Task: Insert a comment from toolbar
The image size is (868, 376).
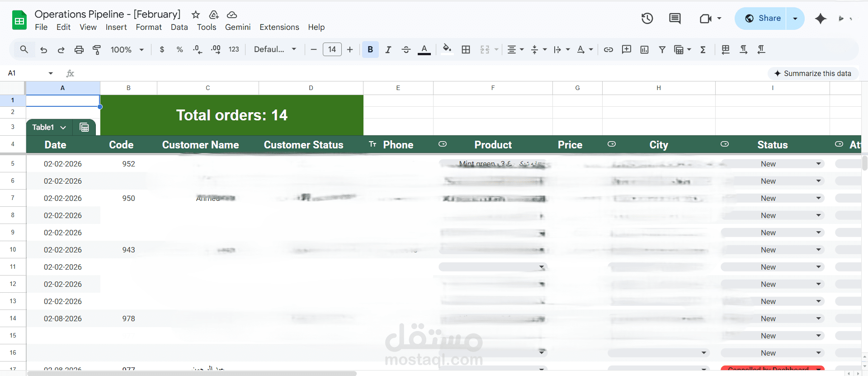Action: pos(627,50)
